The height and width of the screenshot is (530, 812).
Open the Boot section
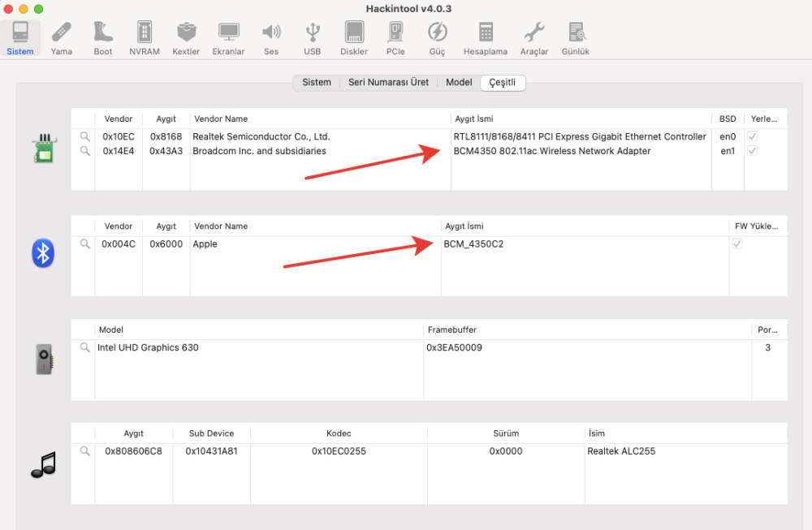click(x=103, y=38)
